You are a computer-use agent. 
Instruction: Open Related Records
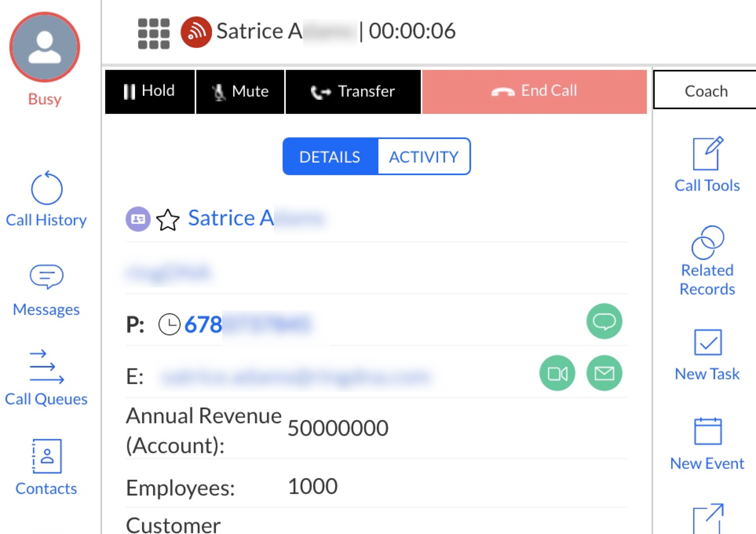tap(707, 260)
